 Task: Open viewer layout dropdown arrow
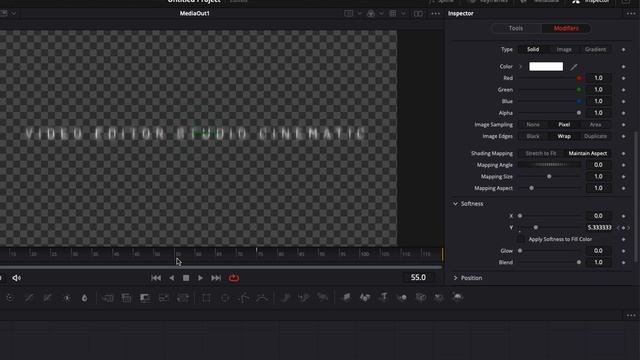coord(360,13)
